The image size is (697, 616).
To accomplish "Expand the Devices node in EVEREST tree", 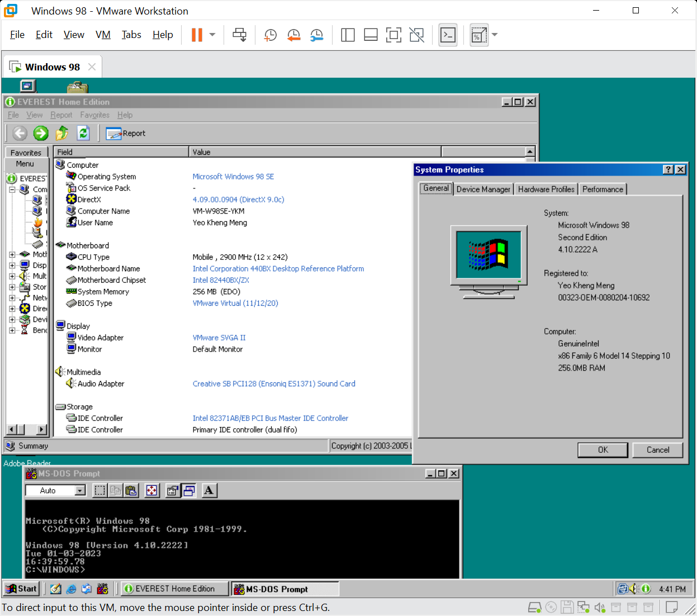I will point(12,319).
